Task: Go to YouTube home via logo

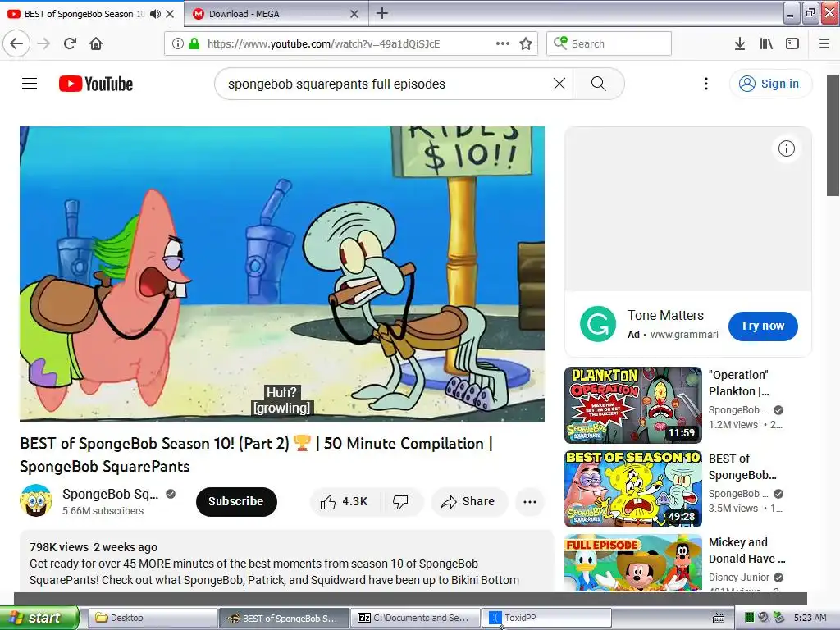Action: pos(96,84)
